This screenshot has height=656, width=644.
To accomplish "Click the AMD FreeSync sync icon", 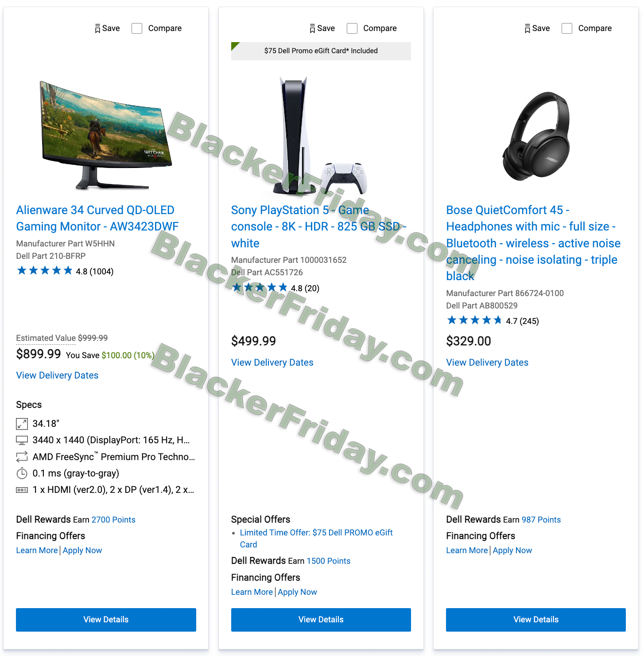I will pos(22,457).
